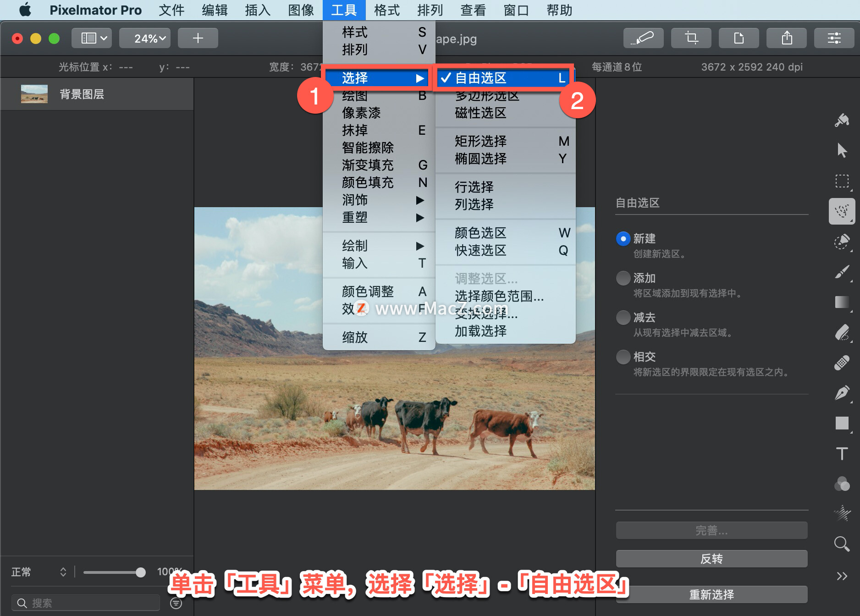Select the Free Selection lasso tool icon
This screenshot has width=860, height=616.
pyautogui.click(x=842, y=211)
